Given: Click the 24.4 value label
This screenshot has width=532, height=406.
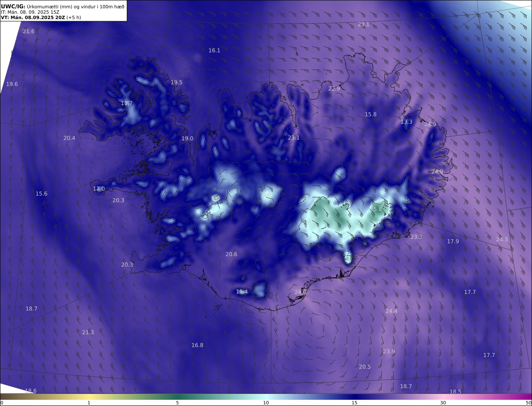Looking at the screenshot, I should coord(392,311).
